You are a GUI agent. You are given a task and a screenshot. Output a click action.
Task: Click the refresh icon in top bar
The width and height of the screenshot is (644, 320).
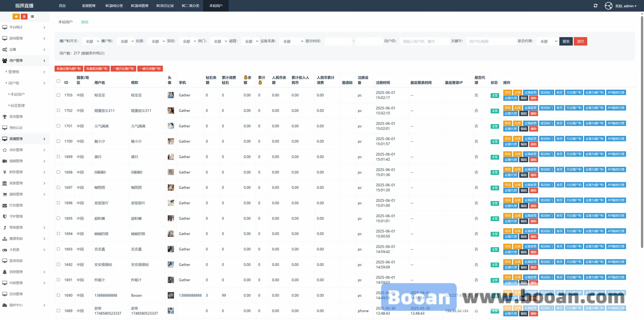coord(595,6)
